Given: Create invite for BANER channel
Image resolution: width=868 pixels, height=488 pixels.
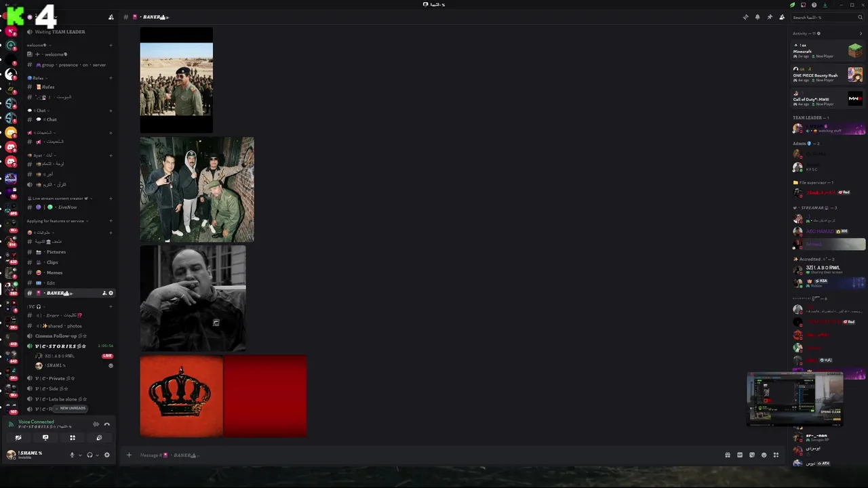Looking at the screenshot, I should pos(104,293).
